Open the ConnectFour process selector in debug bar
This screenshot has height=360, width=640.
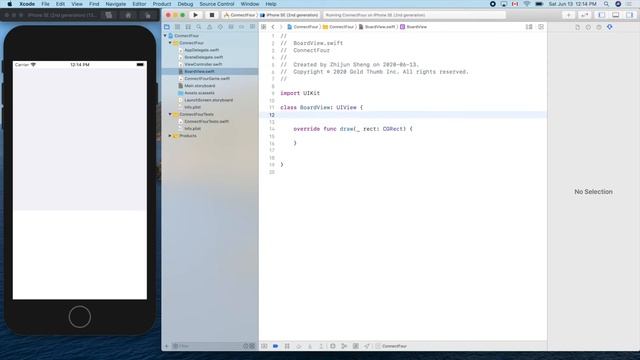391,346
